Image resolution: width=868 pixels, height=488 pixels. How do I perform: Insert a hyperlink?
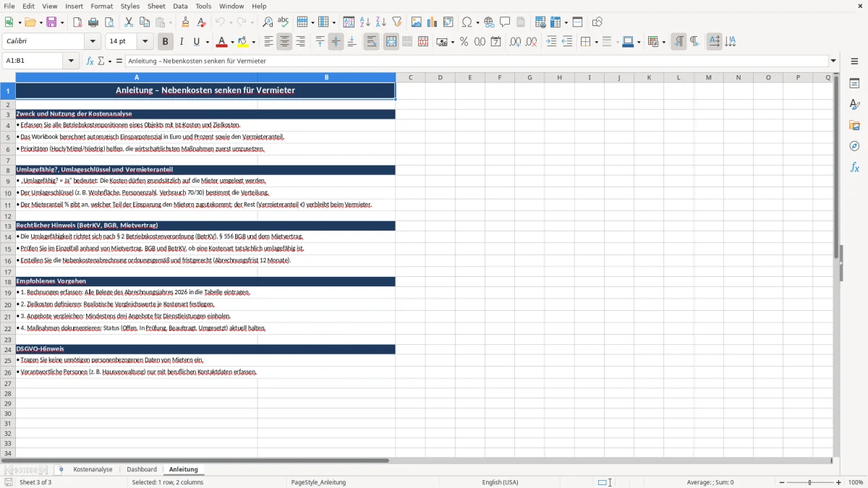(x=489, y=22)
